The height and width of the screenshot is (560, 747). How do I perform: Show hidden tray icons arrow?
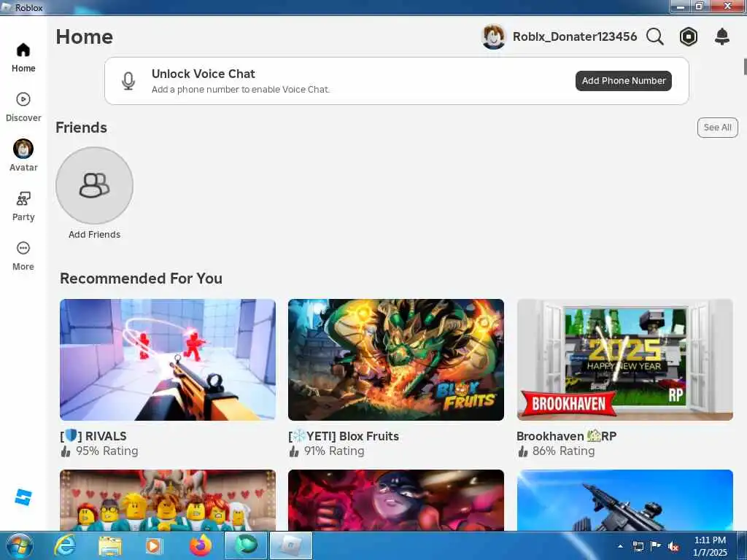620,547
